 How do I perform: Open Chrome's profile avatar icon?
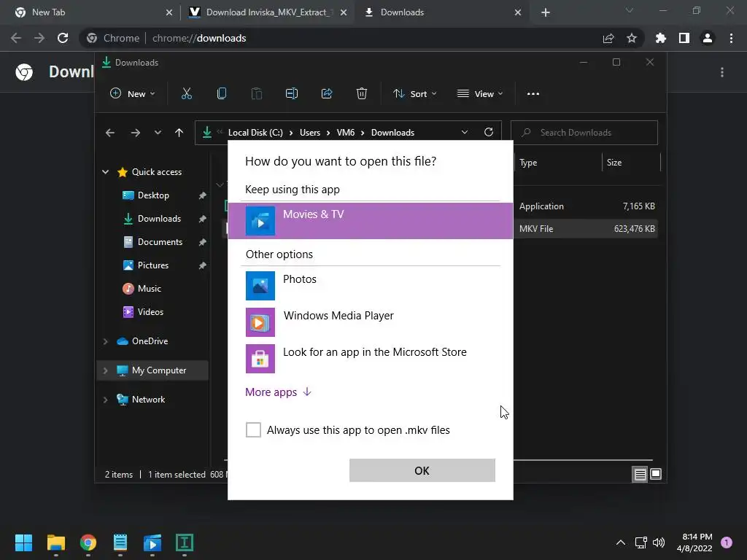pyautogui.click(x=708, y=38)
